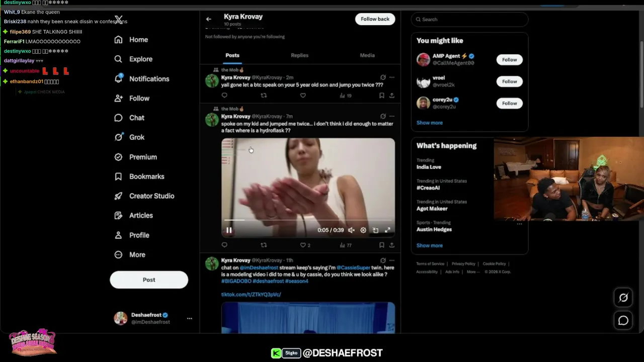Click the Terms of Service footer link
The width and height of the screenshot is (644, 362).
pyautogui.click(x=430, y=264)
